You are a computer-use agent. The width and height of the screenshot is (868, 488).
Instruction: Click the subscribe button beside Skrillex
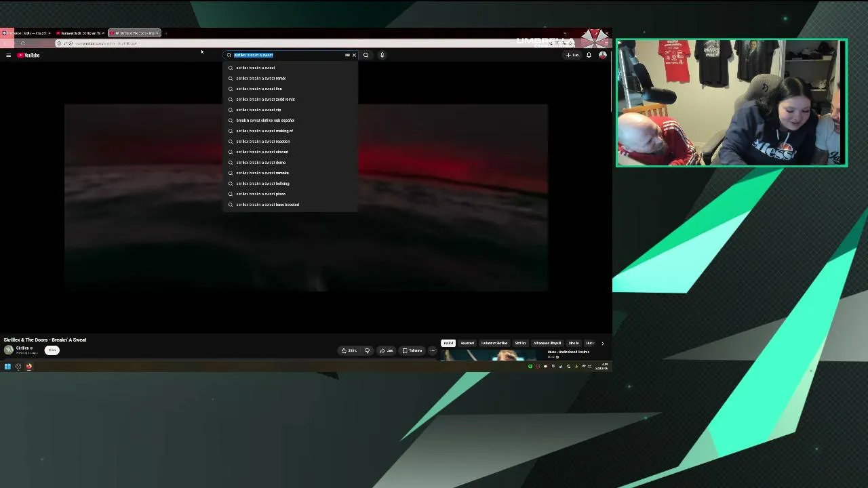52,350
